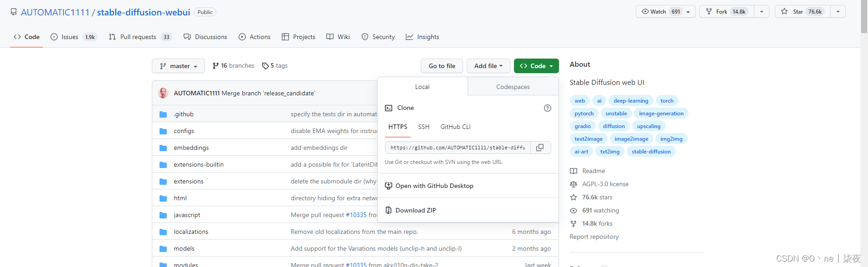View the 16 branches list
Screen dimensions: 868x267
point(234,66)
